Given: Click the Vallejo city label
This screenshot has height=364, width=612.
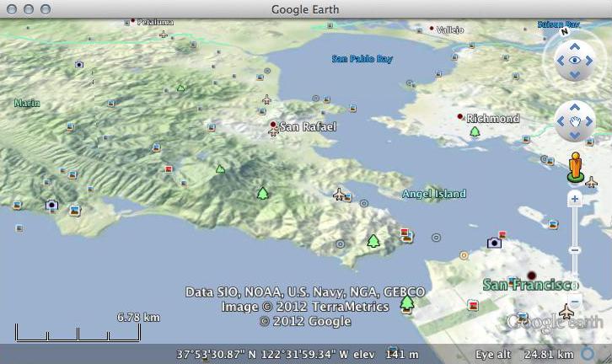Looking at the screenshot, I should point(450,29).
